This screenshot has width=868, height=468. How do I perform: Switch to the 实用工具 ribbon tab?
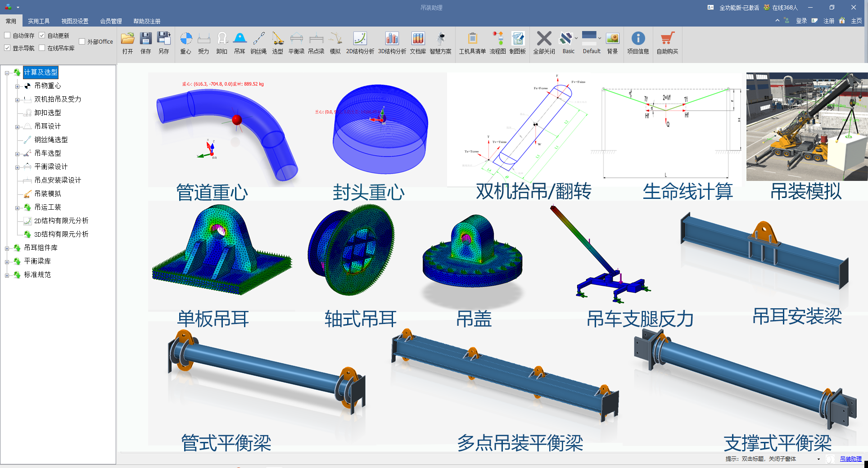39,21
